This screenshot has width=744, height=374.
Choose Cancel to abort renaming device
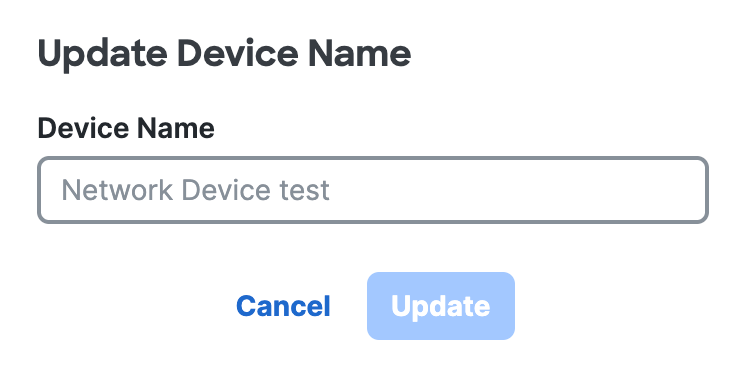click(x=283, y=306)
